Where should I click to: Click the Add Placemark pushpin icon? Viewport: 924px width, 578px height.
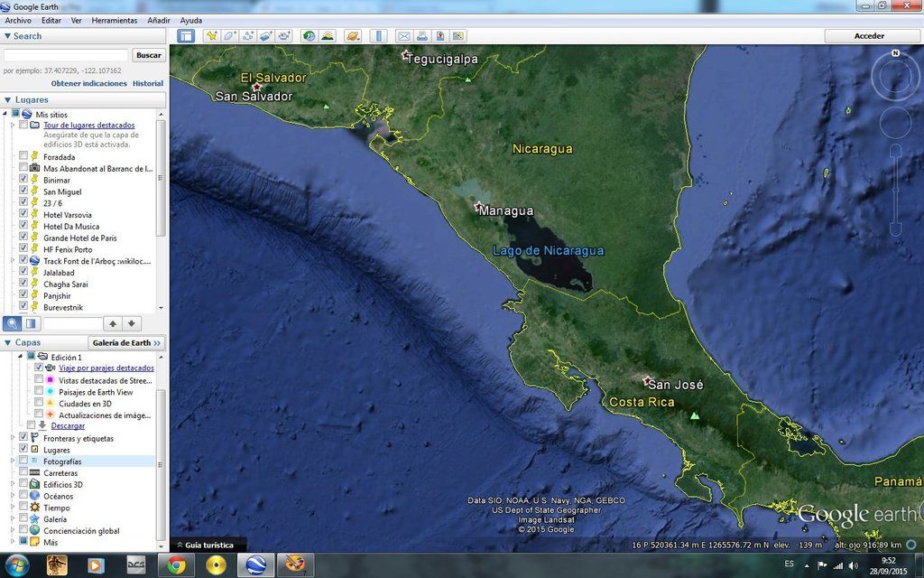click(x=211, y=36)
